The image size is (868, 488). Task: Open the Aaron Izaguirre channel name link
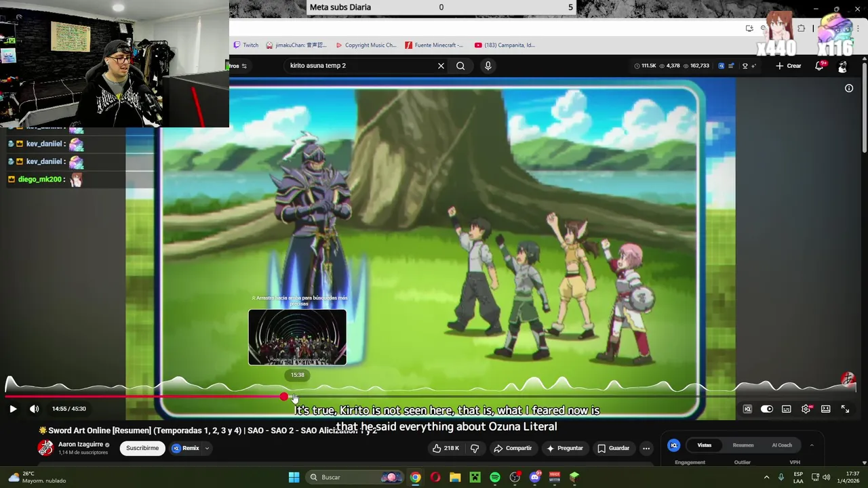pyautogui.click(x=81, y=445)
